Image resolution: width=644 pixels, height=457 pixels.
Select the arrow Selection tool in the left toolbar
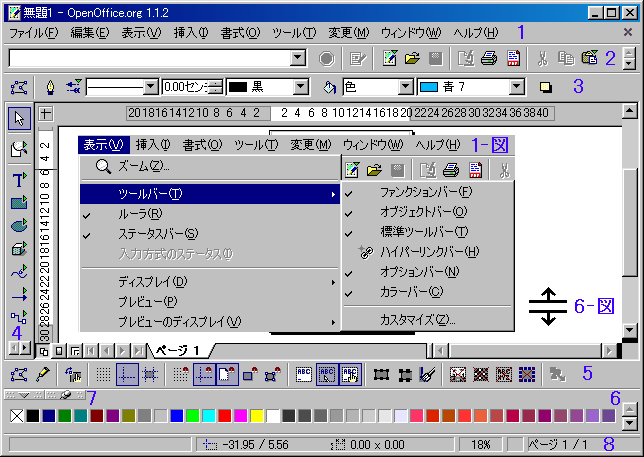tap(19, 119)
